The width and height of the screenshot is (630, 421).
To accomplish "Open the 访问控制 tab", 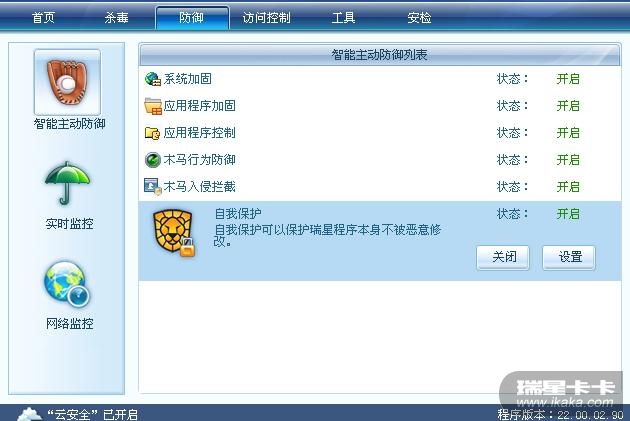I will 266,18.
